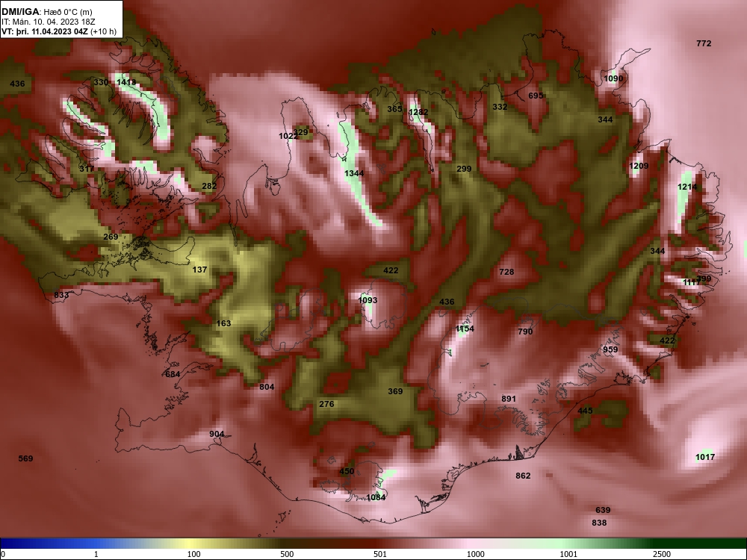The height and width of the screenshot is (560, 747).
Task: Click the 100 tick on the color scale
Action: 193,554
